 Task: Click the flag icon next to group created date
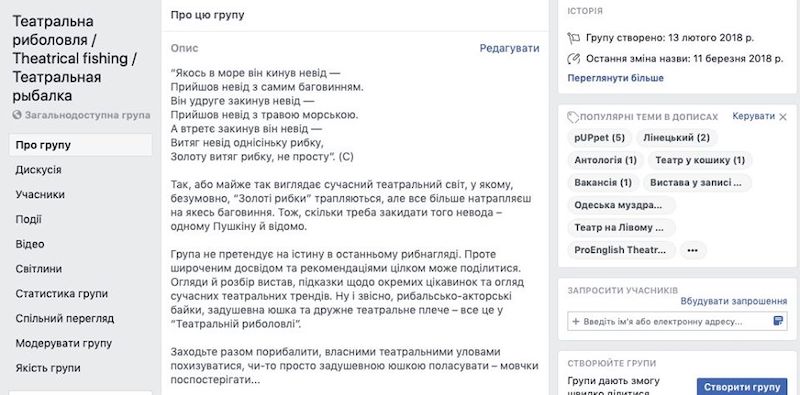(x=573, y=38)
